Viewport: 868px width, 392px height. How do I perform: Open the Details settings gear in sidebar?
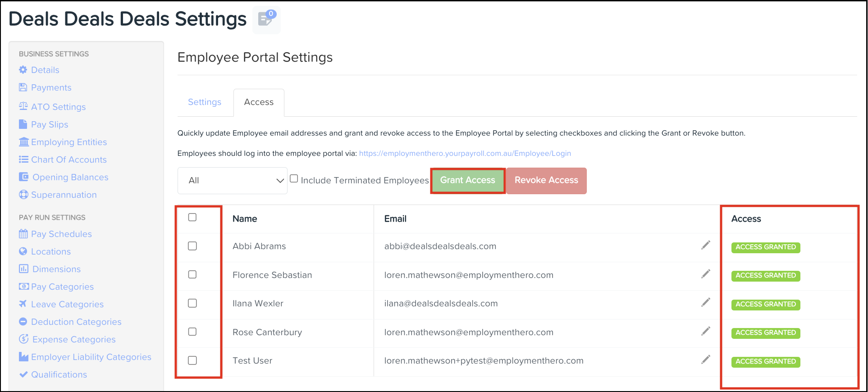coord(23,70)
